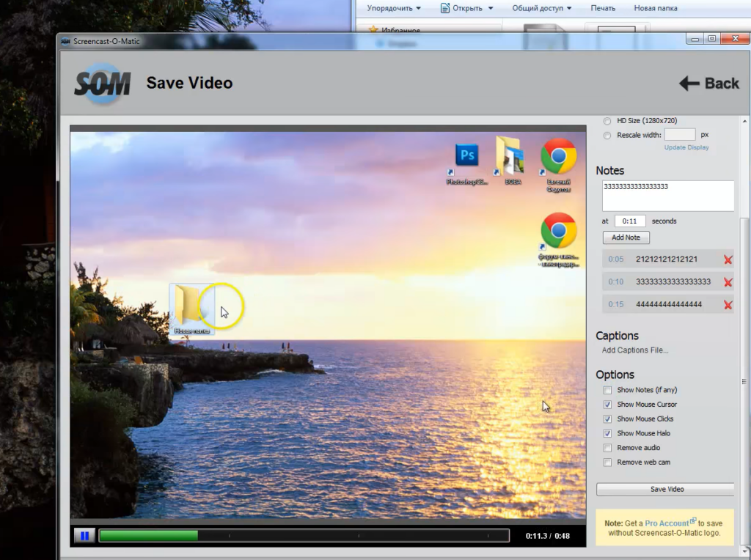Click the SOM logo
Image resolution: width=751 pixels, height=560 pixels.
click(x=102, y=84)
